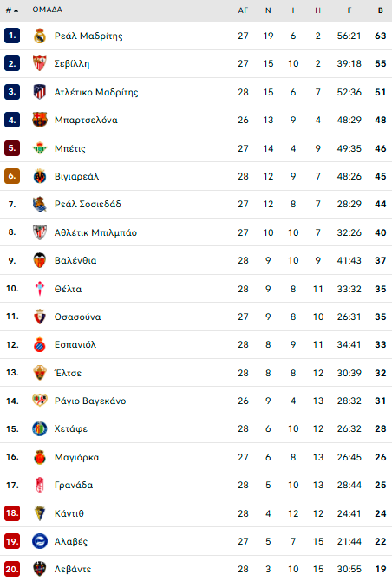Click the Atlético Madrid club crest
Screen dimensions: 392x581
click(40, 92)
